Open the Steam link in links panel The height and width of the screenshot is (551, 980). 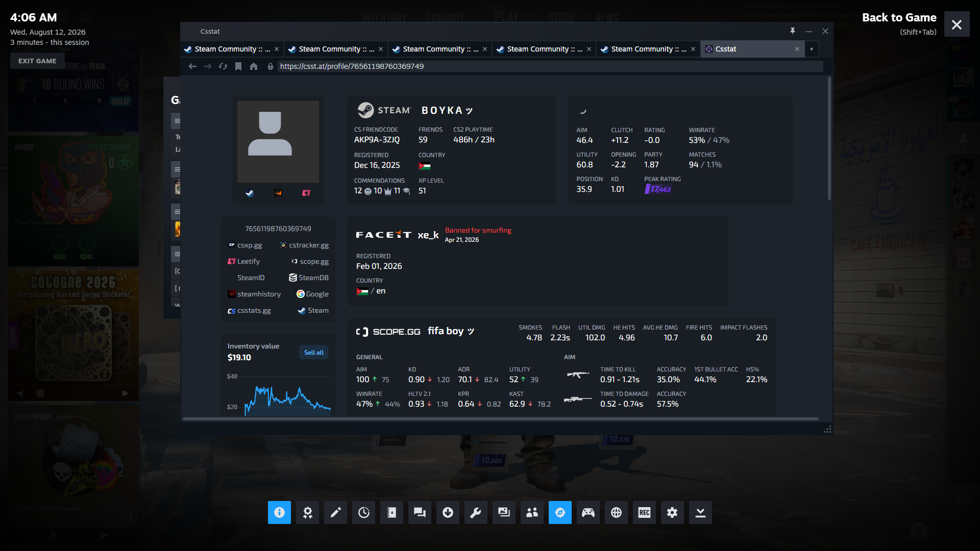point(313,310)
